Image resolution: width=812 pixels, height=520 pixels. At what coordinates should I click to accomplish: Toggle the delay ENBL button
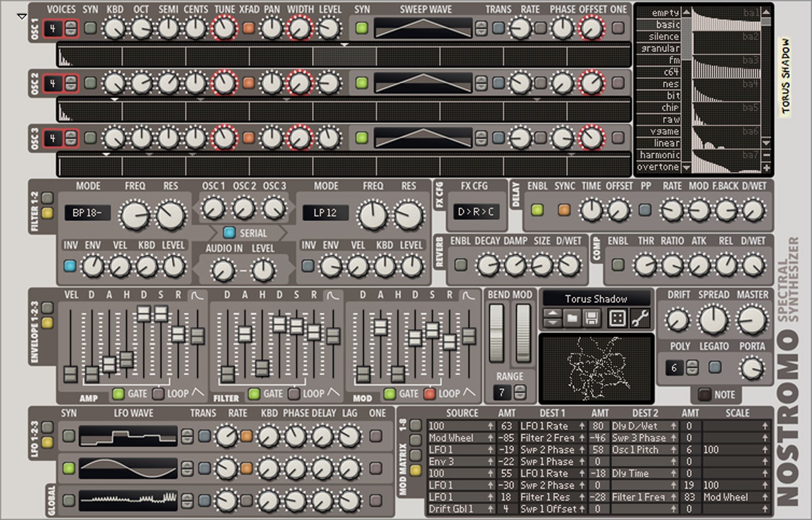tap(537, 210)
